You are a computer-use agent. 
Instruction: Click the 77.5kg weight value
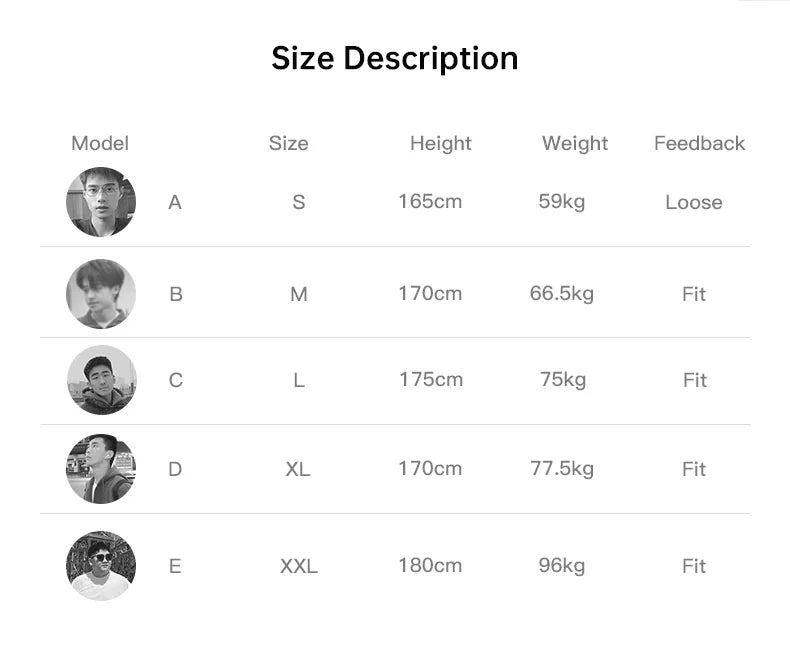point(561,467)
